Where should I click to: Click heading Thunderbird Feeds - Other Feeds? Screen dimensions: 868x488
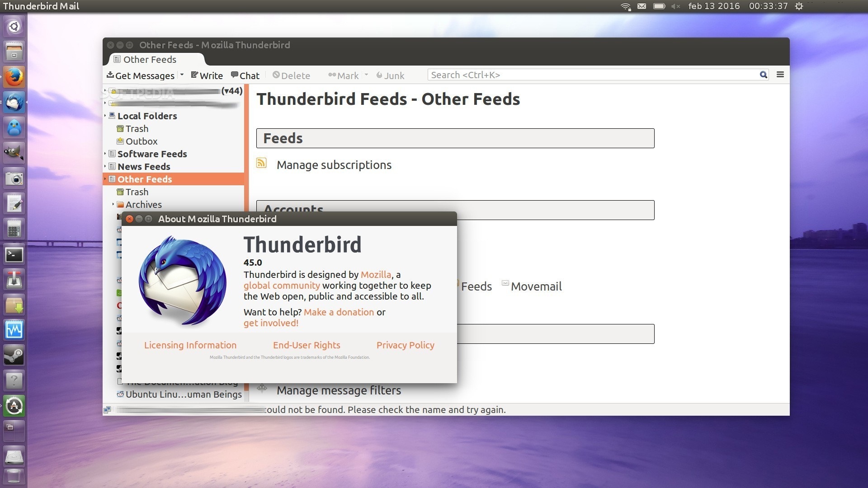388,99
